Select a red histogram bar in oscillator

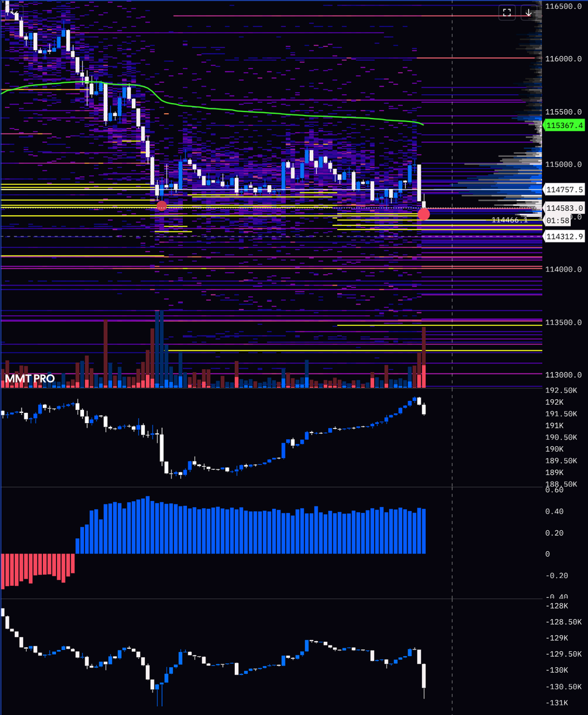tap(36, 566)
